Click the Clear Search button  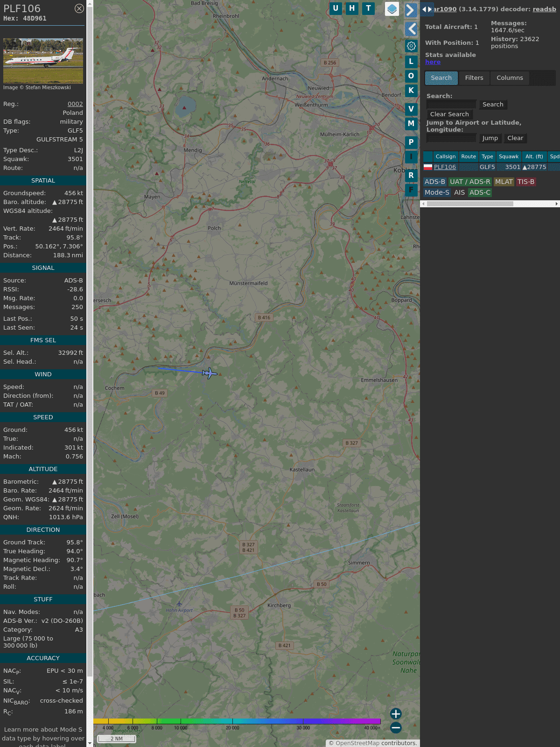[x=449, y=114]
